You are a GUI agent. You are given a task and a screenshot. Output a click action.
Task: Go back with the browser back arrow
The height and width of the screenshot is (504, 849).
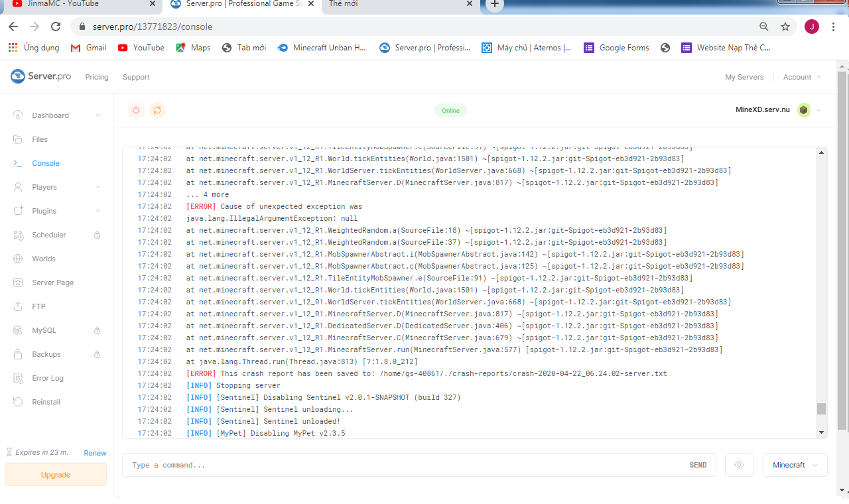click(13, 27)
